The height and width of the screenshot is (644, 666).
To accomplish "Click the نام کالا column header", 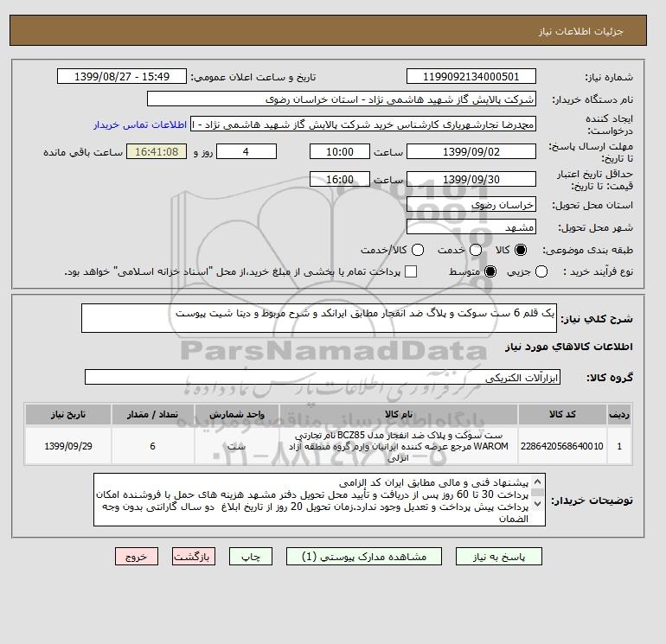I will click(399, 414).
